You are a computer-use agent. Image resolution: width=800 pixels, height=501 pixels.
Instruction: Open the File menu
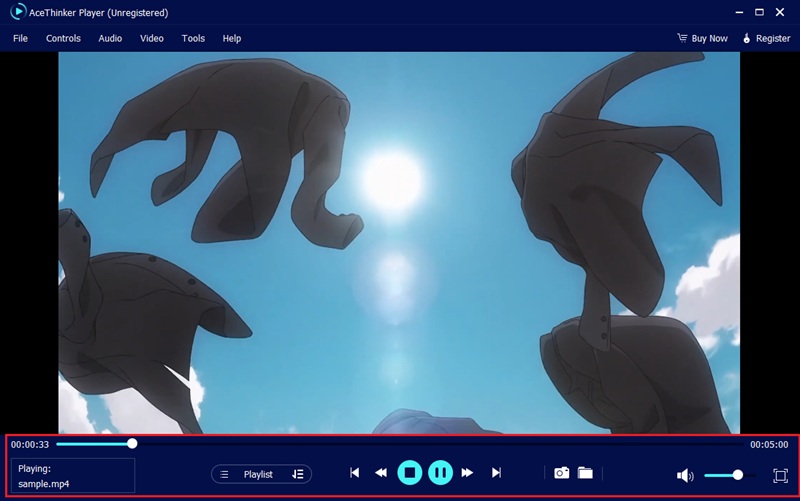click(x=20, y=38)
